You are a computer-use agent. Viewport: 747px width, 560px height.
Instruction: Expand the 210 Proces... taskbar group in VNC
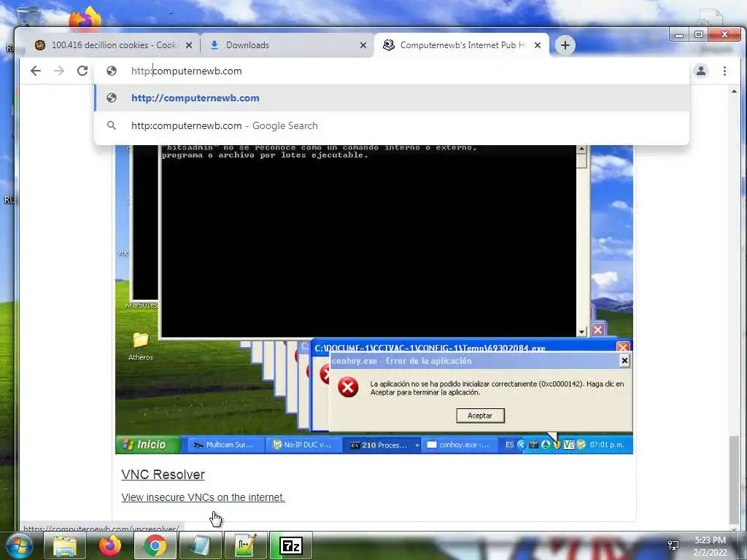(417, 446)
